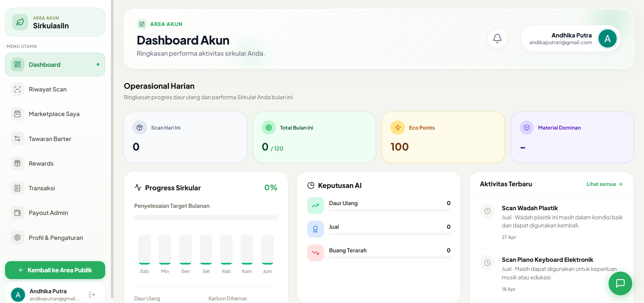Click the Tawaran Barter swap arrows icon
Viewport: 644px width, 303px height.
(x=18, y=139)
